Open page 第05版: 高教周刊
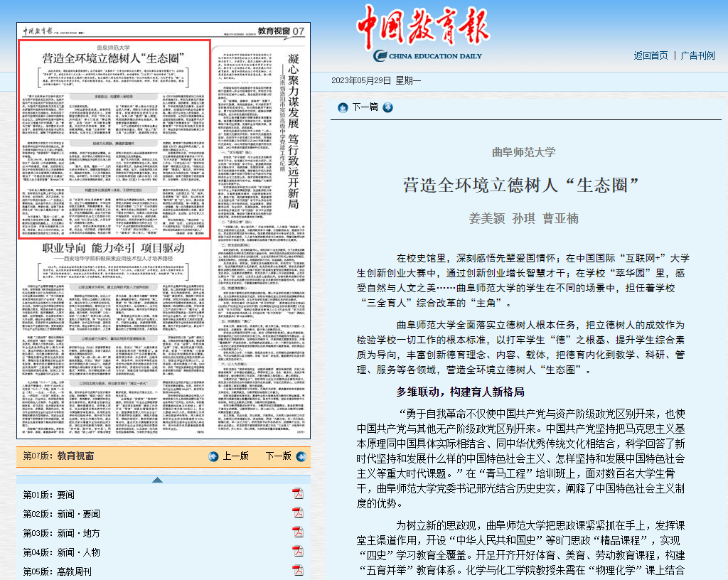 pos(61,571)
